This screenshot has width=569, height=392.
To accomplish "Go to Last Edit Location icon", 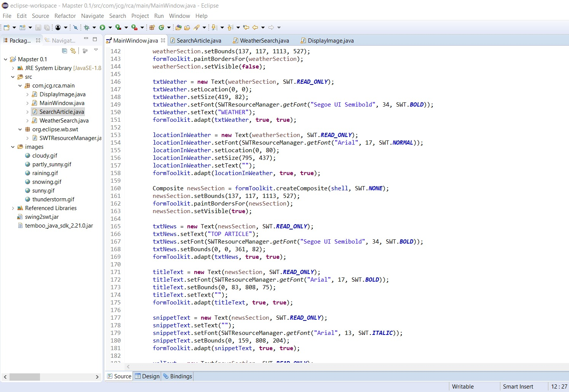I will 246,27.
